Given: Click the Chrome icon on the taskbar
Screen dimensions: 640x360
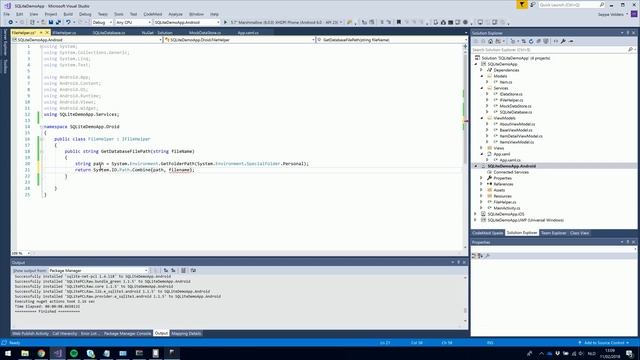Looking at the screenshot, I should (x=41, y=353).
